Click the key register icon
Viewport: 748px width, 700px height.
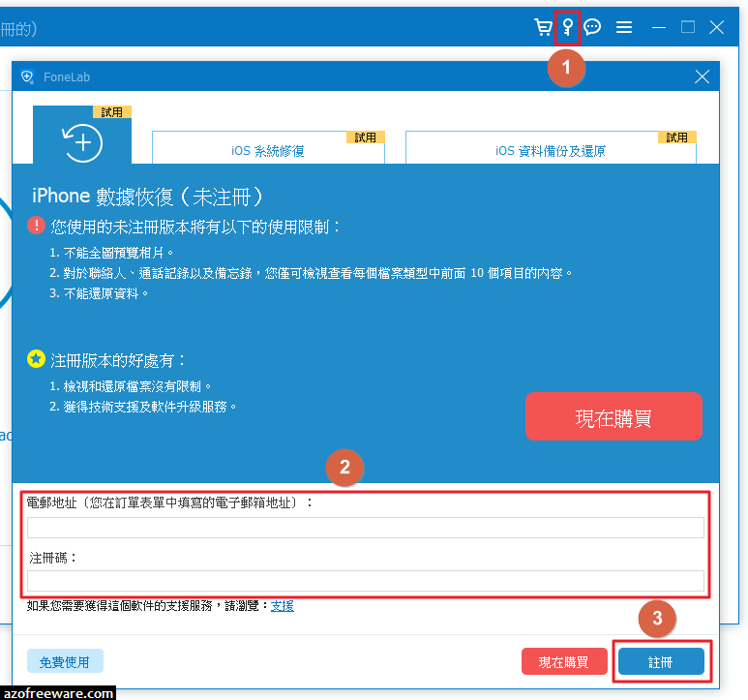pyautogui.click(x=567, y=27)
